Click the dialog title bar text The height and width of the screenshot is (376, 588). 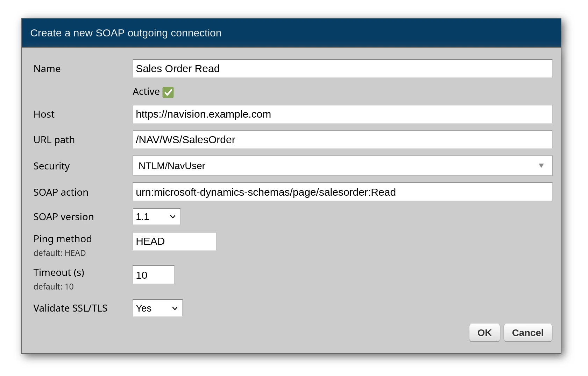[x=126, y=33]
